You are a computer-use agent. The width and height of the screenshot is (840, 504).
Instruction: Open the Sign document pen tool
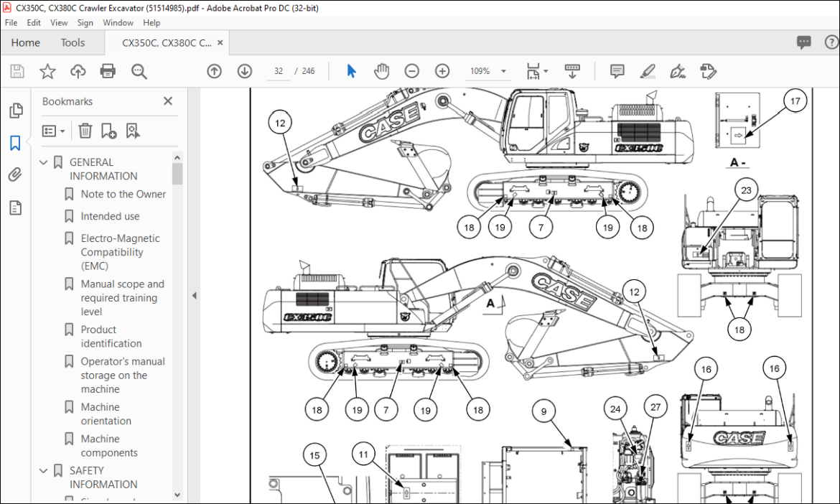pos(678,70)
